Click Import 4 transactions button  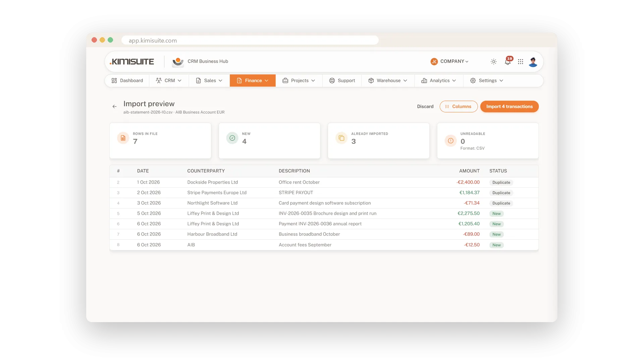[x=509, y=107]
